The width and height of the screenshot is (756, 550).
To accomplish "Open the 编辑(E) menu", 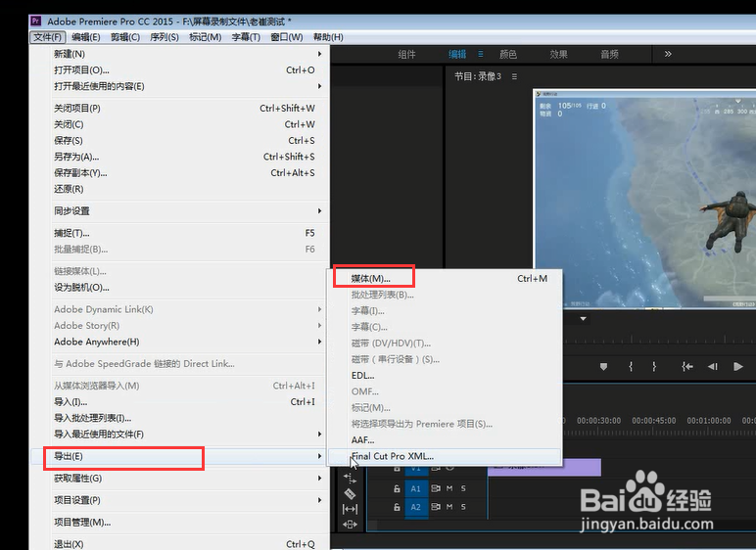I will point(86,37).
